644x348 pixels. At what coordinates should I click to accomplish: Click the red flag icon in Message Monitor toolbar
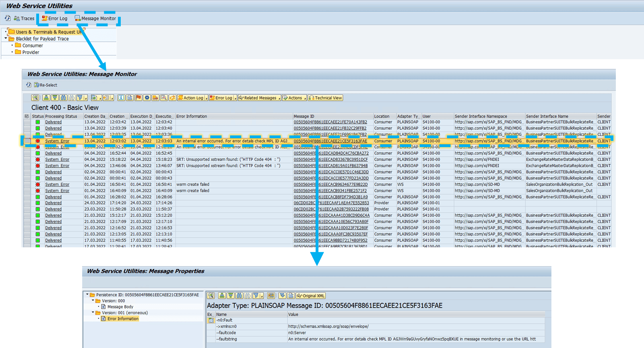tap(138, 98)
